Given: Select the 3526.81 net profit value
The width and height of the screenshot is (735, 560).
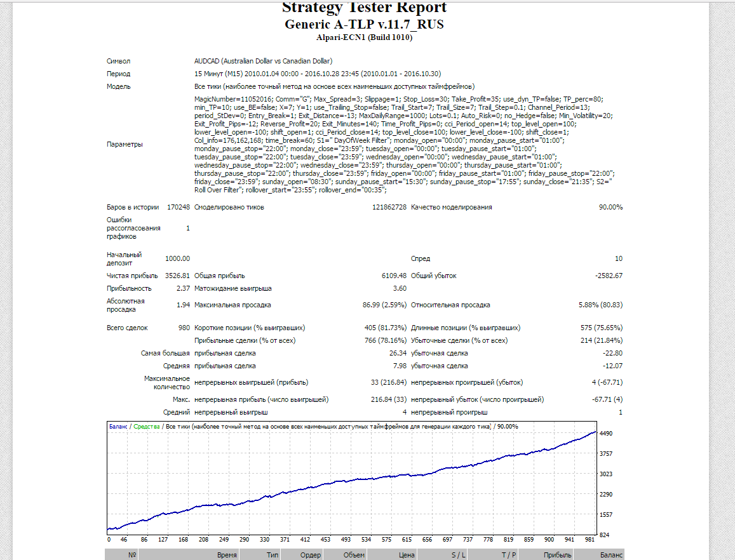Looking at the screenshot, I should pos(178,276).
